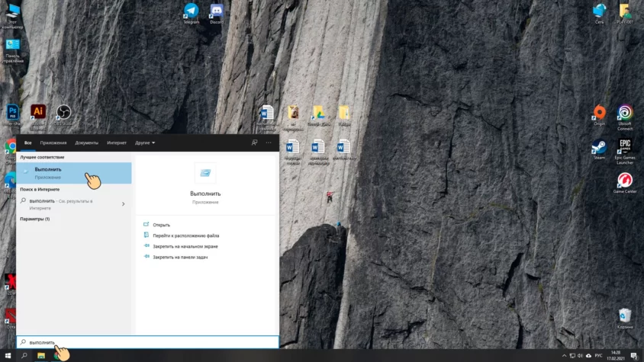The height and width of the screenshot is (362, 644).
Task: Click the search box containing выполнить
Action: pyautogui.click(x=147, y=343)
